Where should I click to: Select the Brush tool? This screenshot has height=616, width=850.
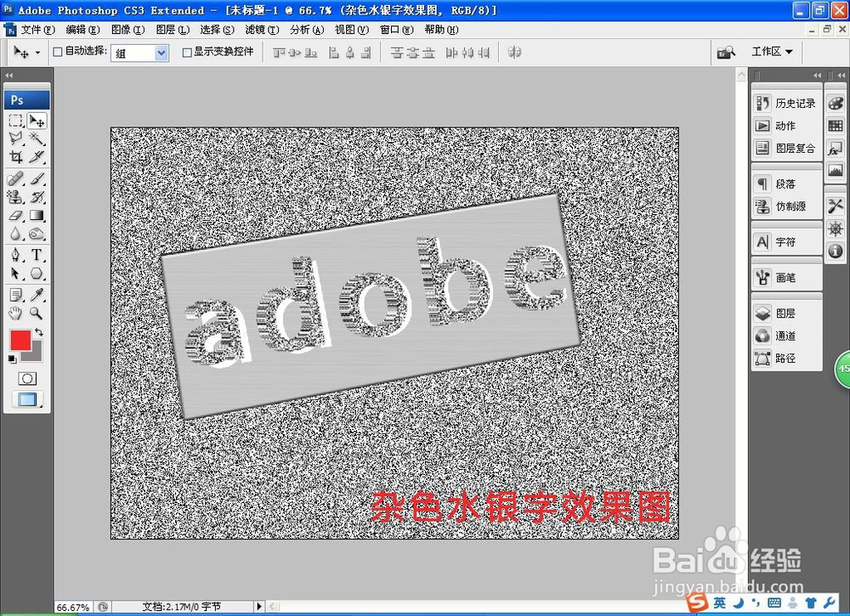click(37, 178)
